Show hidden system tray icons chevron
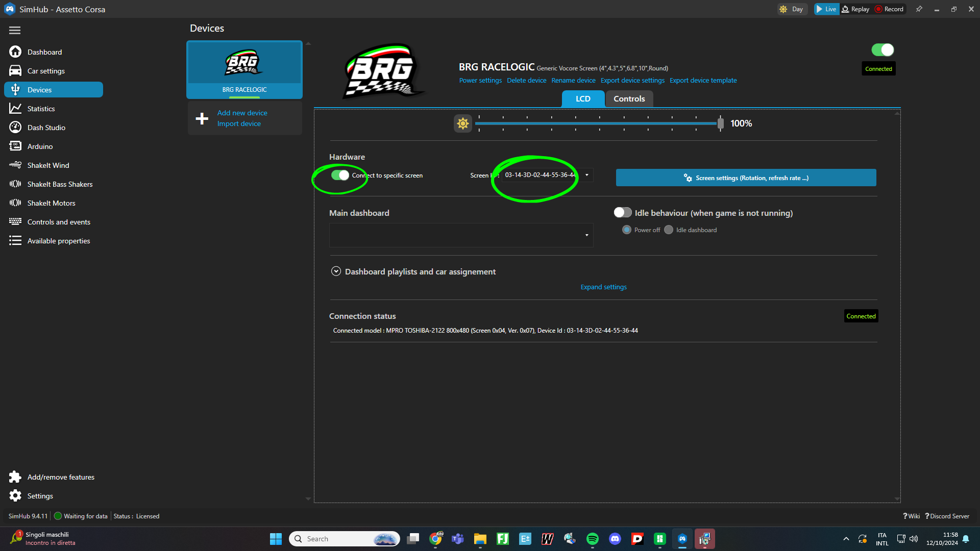The image size is (980, 551). 846,539
